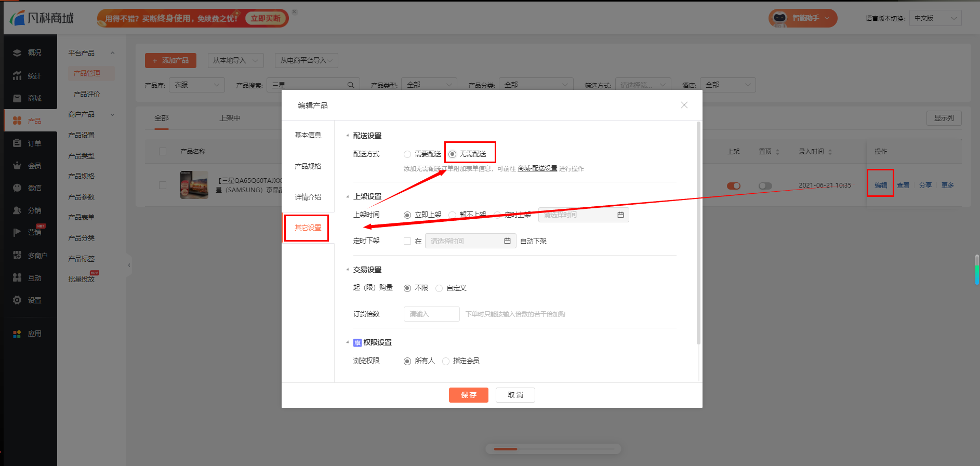Viewport: 980px width, 466px height.
Task: Click the 概况 overview sidebar icon
Action: tap(18, 53)
